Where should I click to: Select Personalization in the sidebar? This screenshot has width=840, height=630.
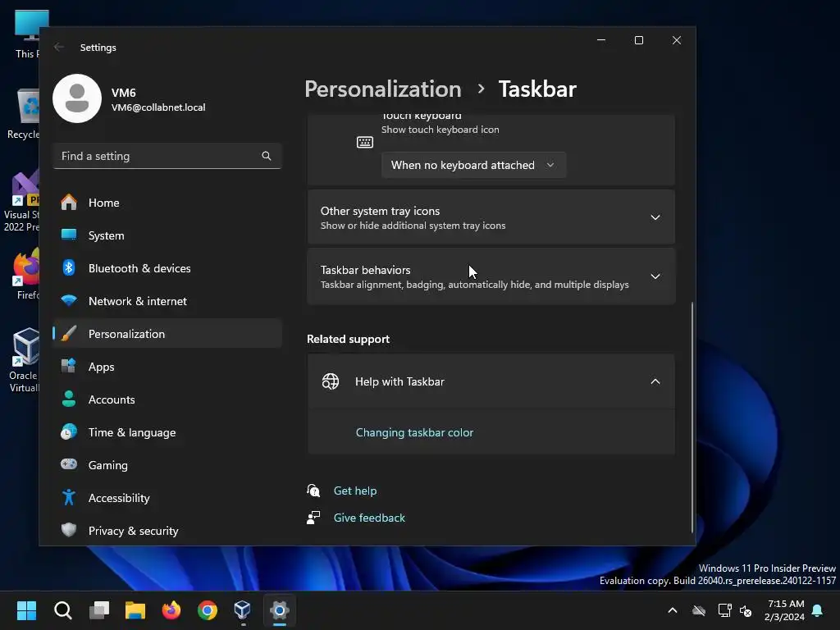click(x=167, y=334)
